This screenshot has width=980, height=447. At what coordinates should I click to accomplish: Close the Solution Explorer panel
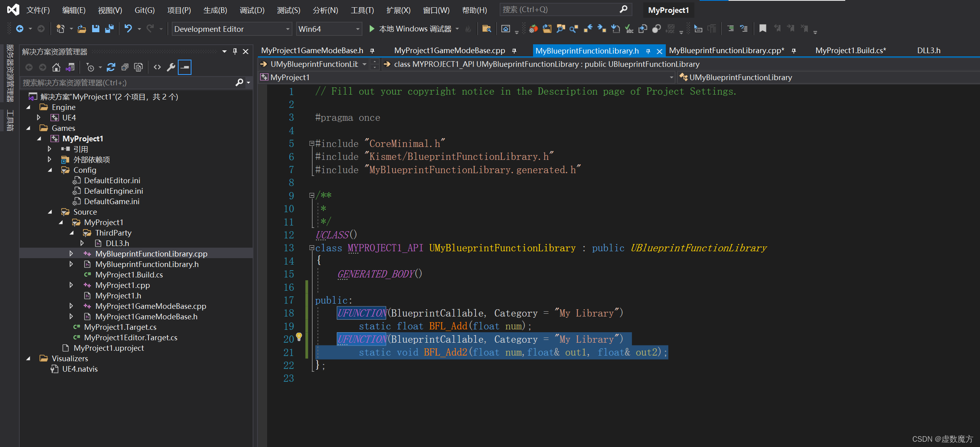point(245,52)
